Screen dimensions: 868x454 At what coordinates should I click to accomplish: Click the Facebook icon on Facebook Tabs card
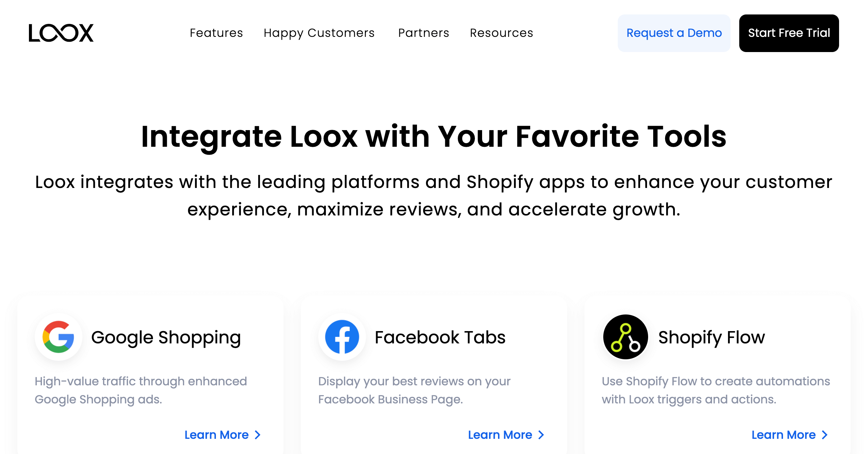click(x=342, y=337)
